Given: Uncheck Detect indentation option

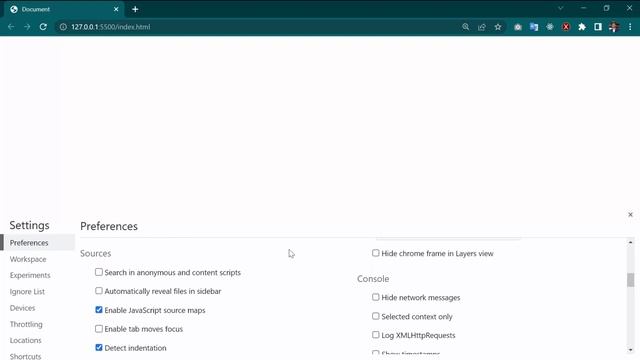Looking at the screenshot, I should (99, 347).
